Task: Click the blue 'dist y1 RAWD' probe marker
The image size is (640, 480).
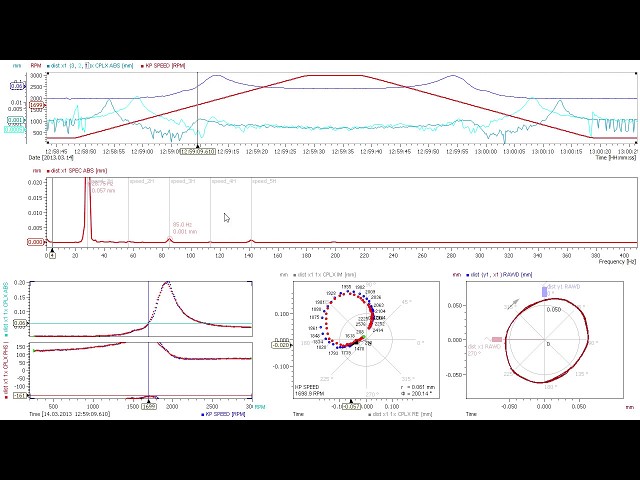Action: 544,291
